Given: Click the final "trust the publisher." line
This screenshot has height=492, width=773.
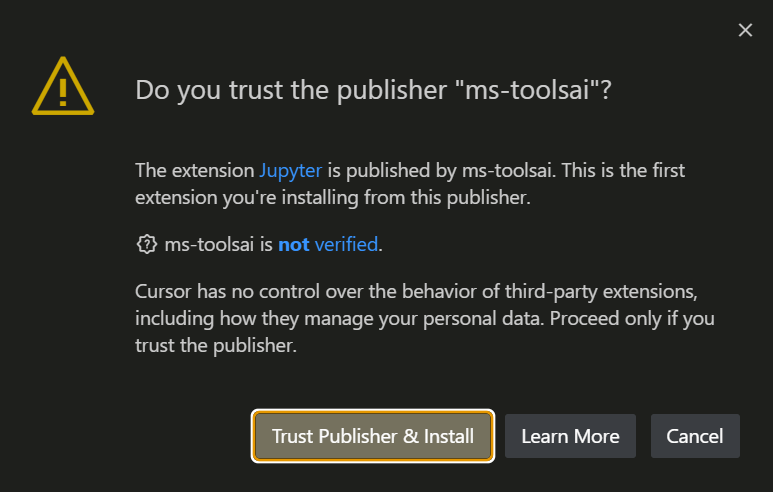Looking at the screenshot, I should tap(215, 346).
